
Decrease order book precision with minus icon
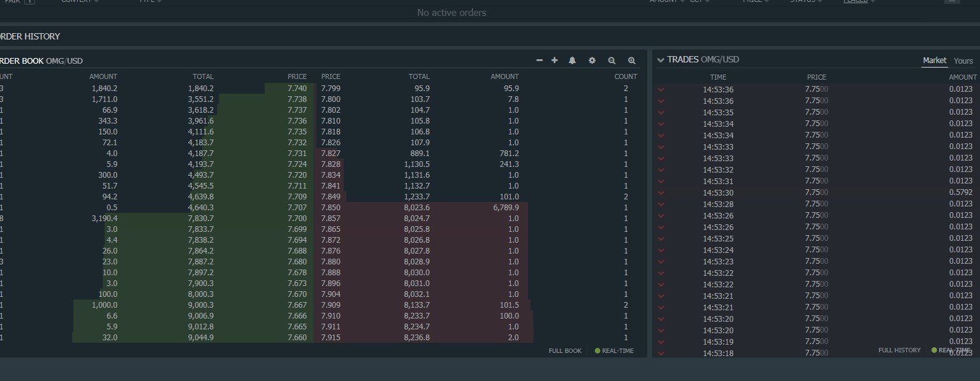(539, 61)
